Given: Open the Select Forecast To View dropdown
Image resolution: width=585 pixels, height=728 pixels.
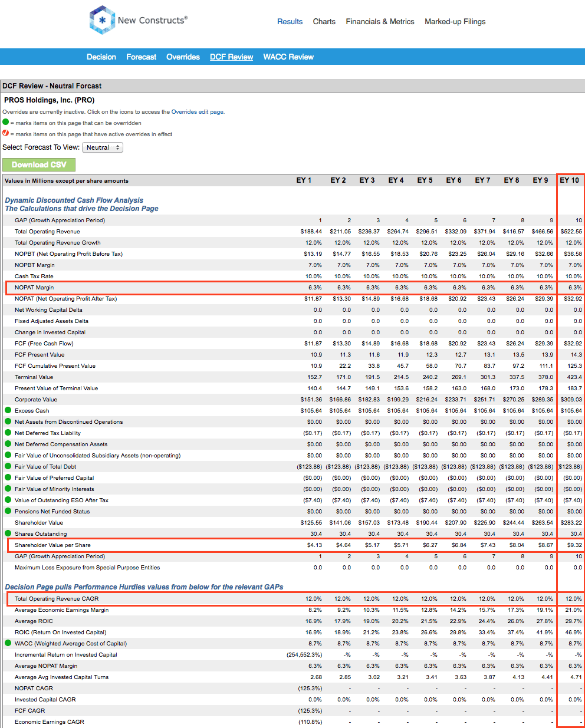Looking at the screenshot, I should point(103,147).
